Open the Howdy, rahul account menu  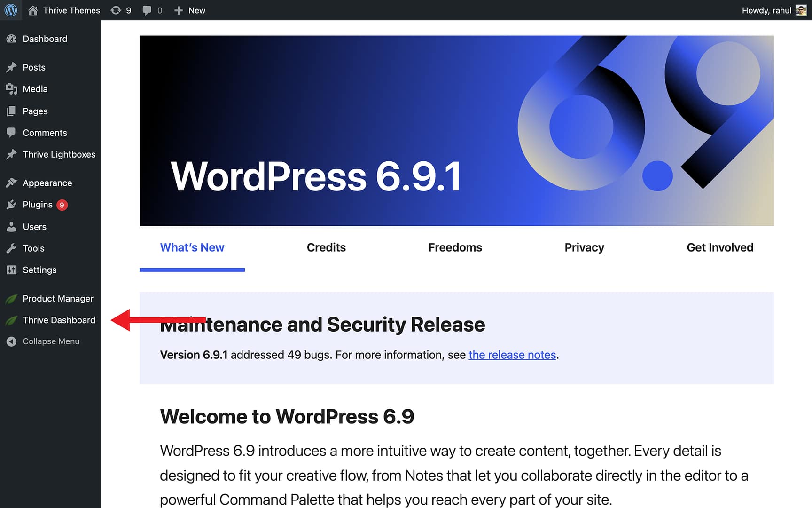pos(766,10)
